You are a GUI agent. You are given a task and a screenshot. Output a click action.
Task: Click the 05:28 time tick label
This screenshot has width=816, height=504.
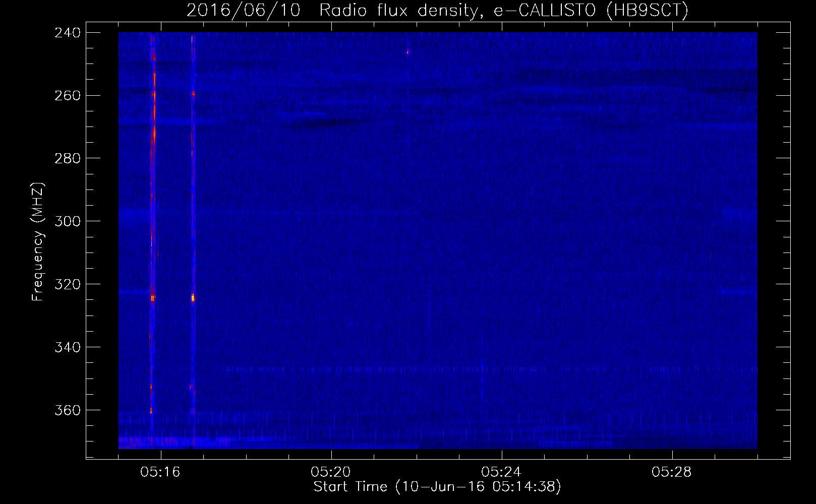point(672,472)
